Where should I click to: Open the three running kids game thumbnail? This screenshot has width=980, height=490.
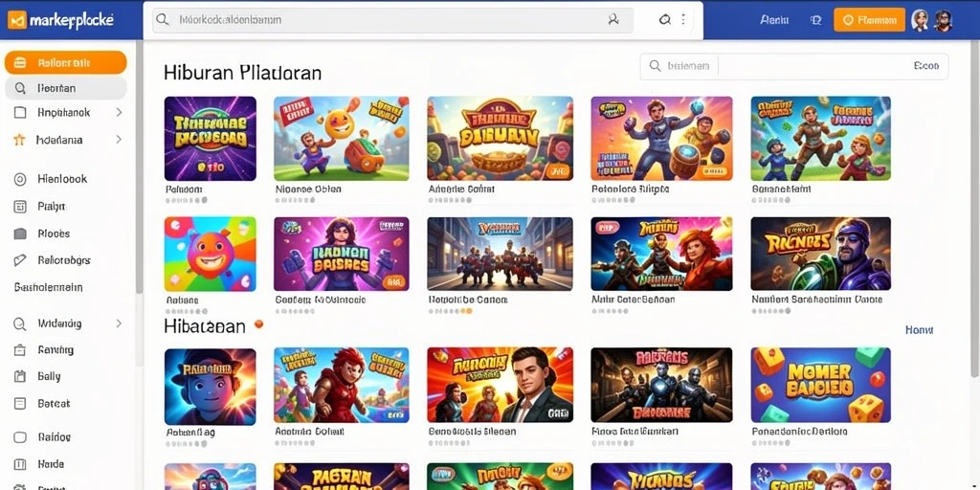pyautogui.click(x=820, y=139)
